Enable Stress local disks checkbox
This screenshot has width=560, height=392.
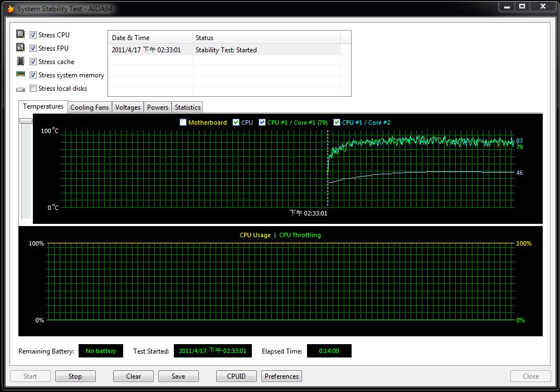pos(33,88)
